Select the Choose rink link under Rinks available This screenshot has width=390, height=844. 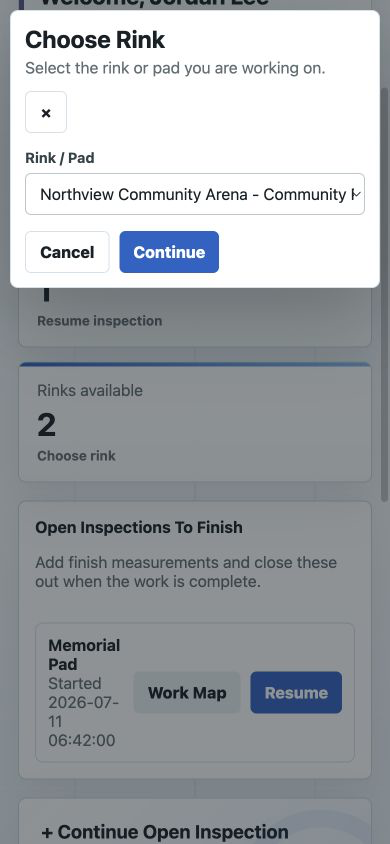[x=76, y=456]
